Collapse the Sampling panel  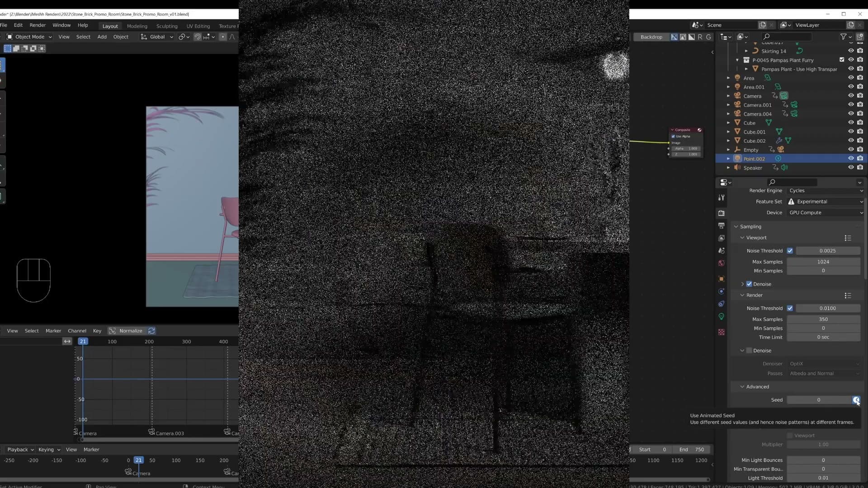pyautogui.click(x=736, y=226)
